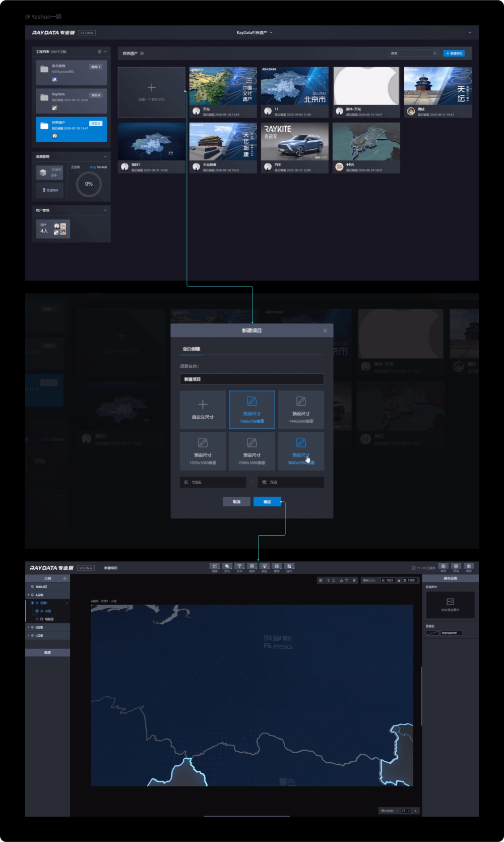Choose the 1366x768 preset size tile

coord(252,410)
